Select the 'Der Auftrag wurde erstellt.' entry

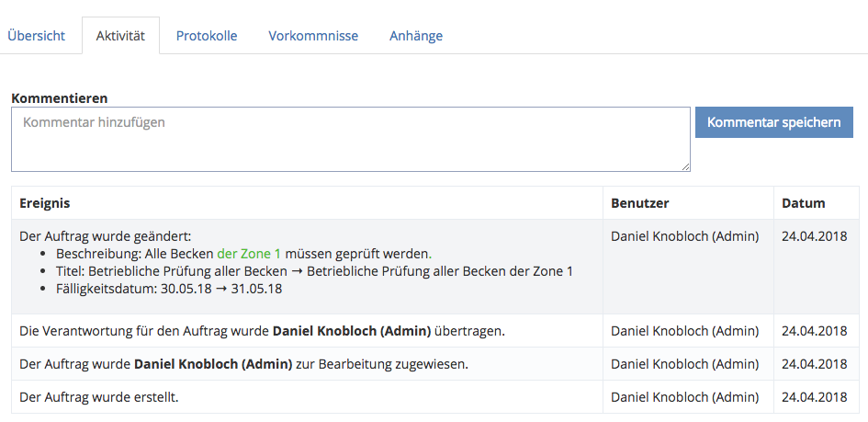coord(99,397)
